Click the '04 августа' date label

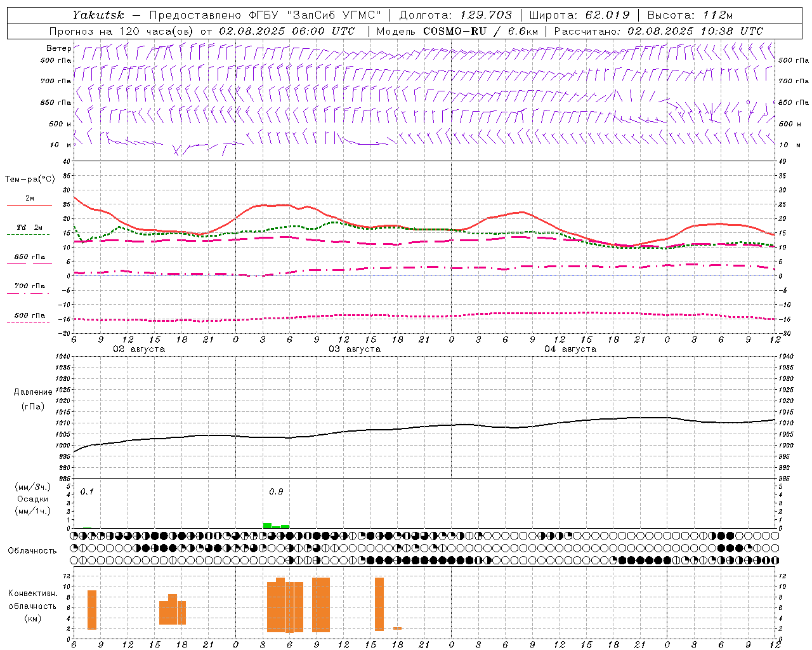570,349
